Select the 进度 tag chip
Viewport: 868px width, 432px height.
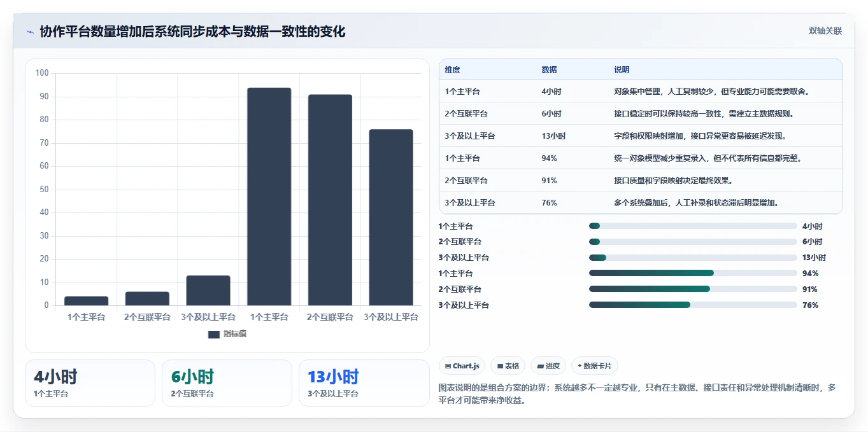[548, 366]
